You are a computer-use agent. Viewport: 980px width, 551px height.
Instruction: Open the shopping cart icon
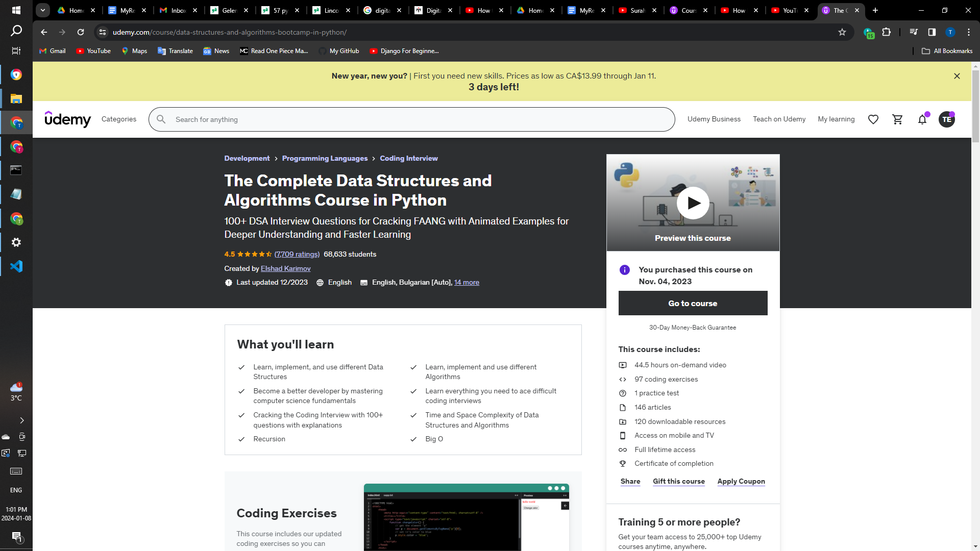click(897, 119)
